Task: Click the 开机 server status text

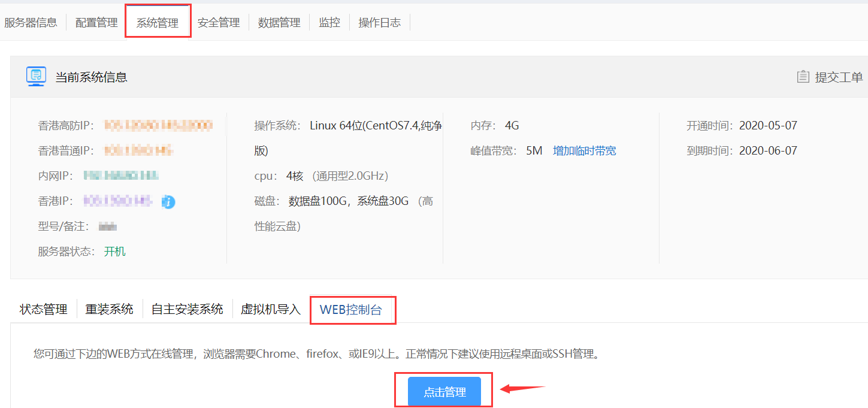Action: [115, 252]
